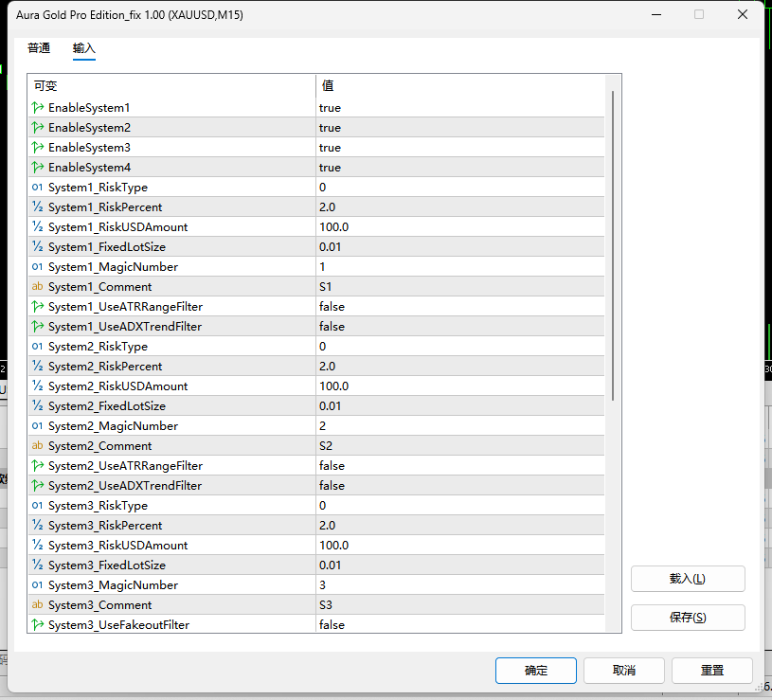Click the string icon beside System1_Comment
The image size is (772, 700).
38,286
